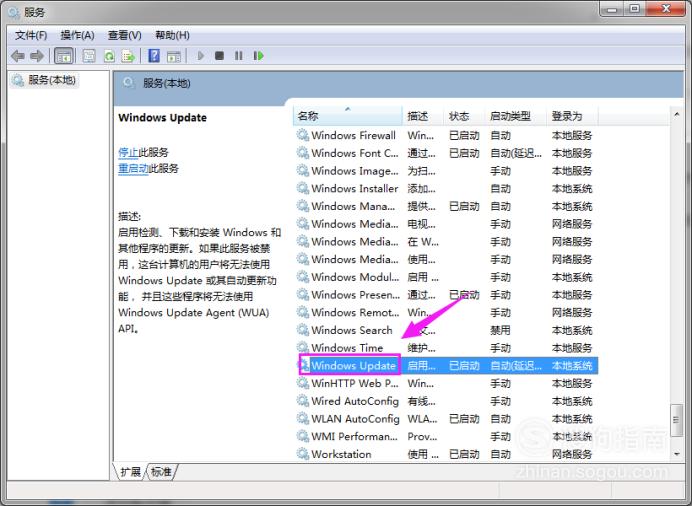Click the scrollbar down arrow in services list
Image resolution: width=692 pixels, height=506 pixels.
tap(677, 454)
